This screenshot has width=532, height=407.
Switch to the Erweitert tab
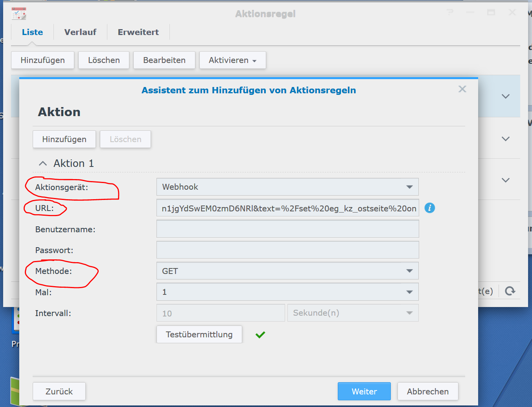tap(138, 32)
